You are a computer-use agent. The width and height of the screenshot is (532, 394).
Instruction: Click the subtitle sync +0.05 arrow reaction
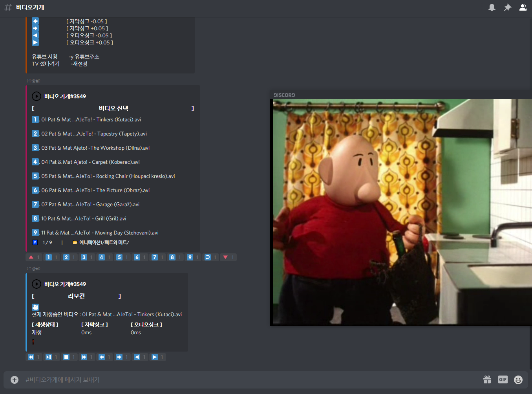pos(119,357)
